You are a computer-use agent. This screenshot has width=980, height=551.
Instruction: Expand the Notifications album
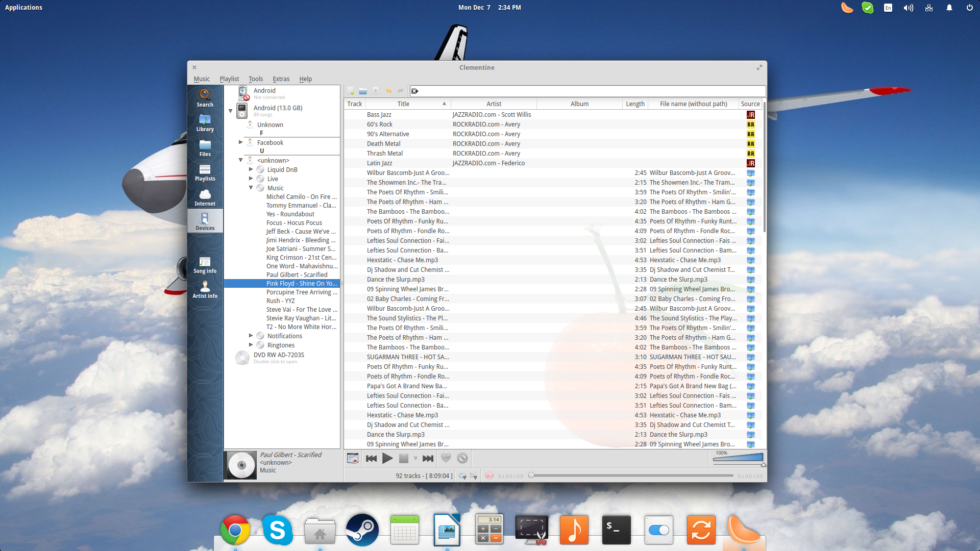click(251, 335)
